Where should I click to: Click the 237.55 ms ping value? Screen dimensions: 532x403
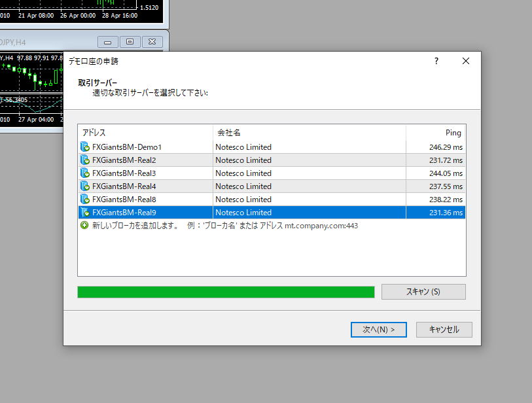click(x=446, y=186)
